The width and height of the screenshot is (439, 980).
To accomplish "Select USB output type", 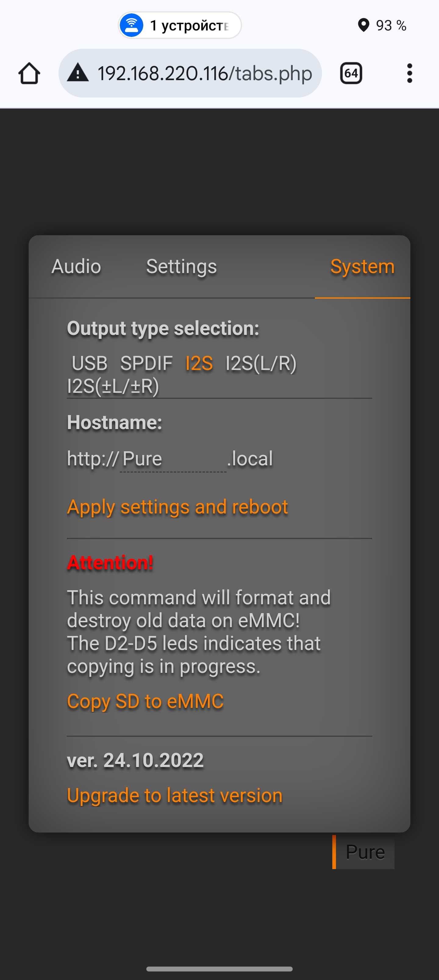I will [89, 363].
